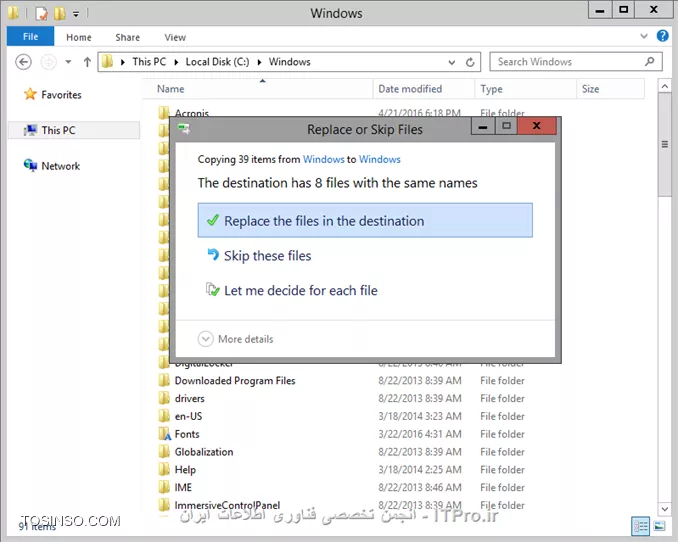Open the File ribbon tab
The image size is (678, 542).
coord(30,36)
